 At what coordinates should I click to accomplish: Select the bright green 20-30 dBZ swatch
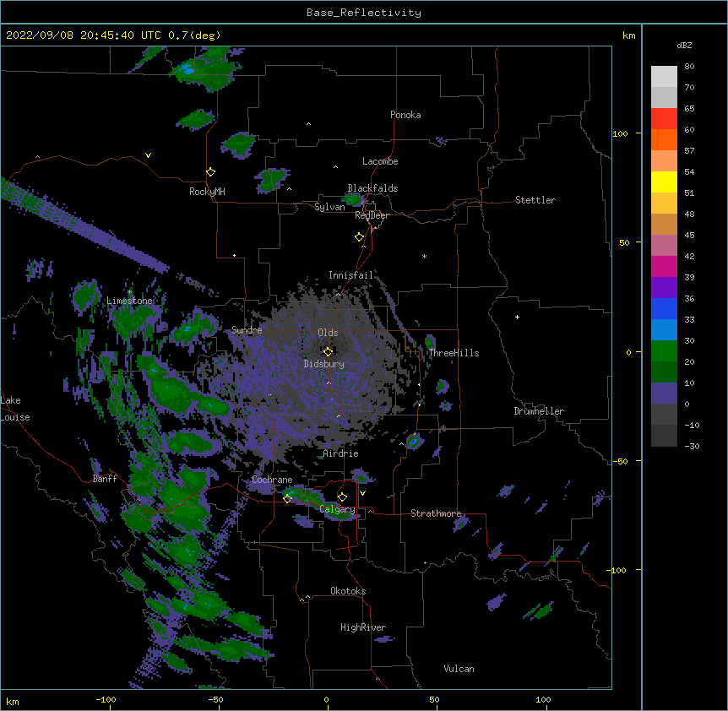pyautogui.click(x=664, y=351)
